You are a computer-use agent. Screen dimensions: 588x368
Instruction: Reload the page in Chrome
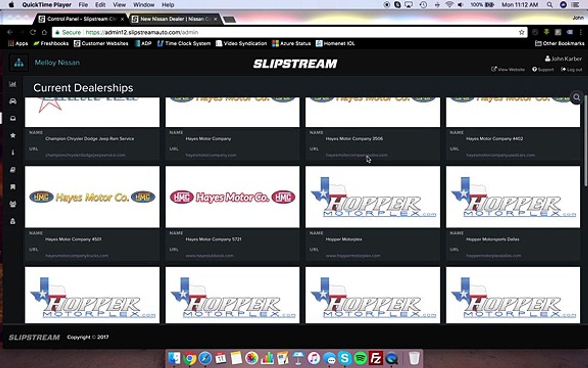33,32
